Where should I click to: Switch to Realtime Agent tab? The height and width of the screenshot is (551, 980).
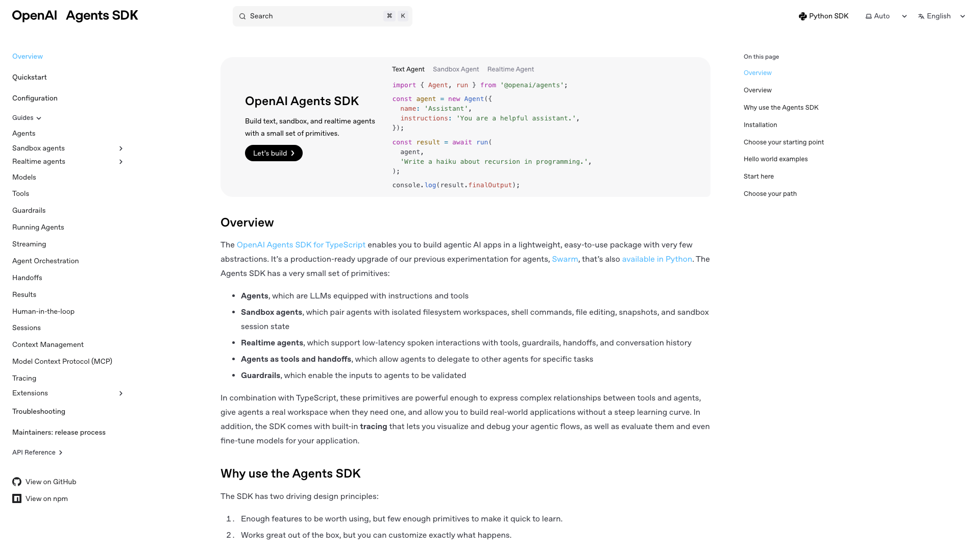[x=510, y=69]
